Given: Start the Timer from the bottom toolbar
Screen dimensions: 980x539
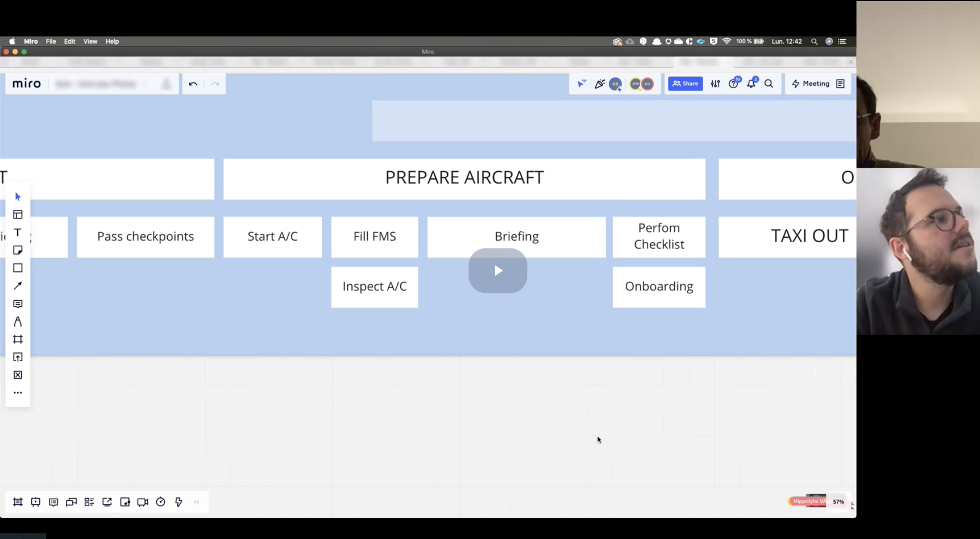Looking at the screenshot, I should 161,502.
